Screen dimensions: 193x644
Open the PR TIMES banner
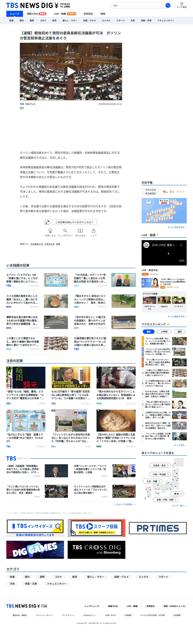[x=158, y=528]
